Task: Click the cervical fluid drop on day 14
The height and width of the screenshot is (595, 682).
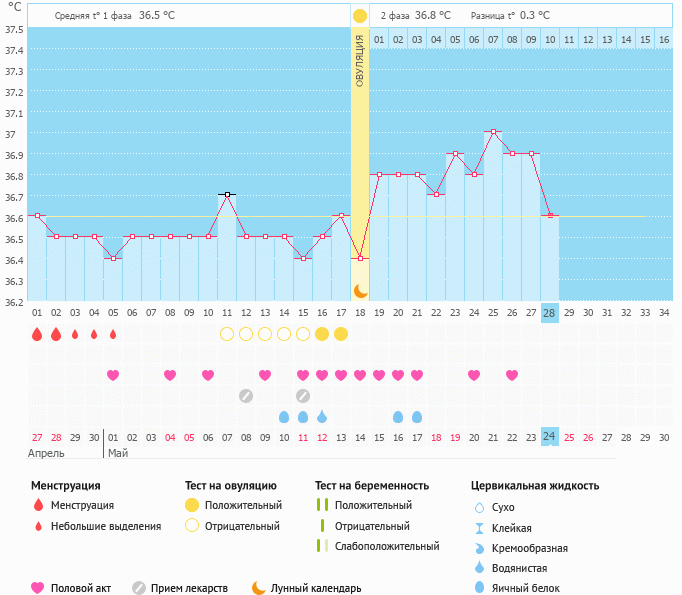Action: pyautogui.click(x=284, y=416)
